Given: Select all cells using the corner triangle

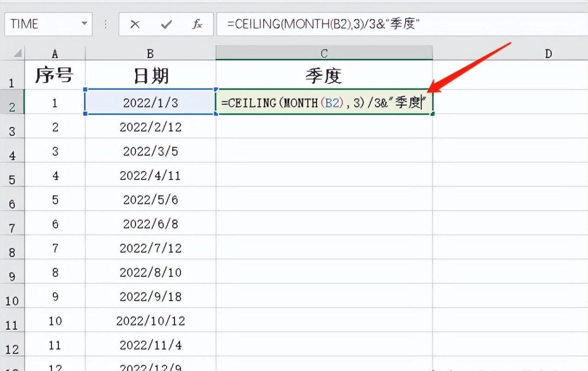Looking at the screenshot, I should point(17,53).
